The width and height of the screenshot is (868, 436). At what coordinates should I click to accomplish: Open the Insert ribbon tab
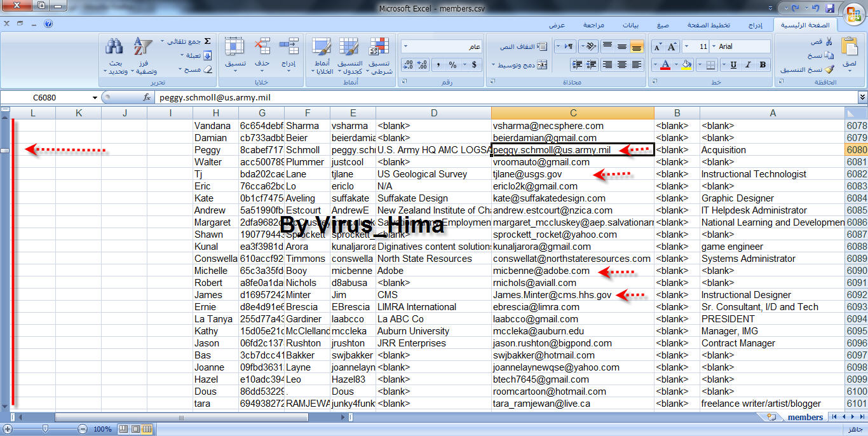click(755, 25)
